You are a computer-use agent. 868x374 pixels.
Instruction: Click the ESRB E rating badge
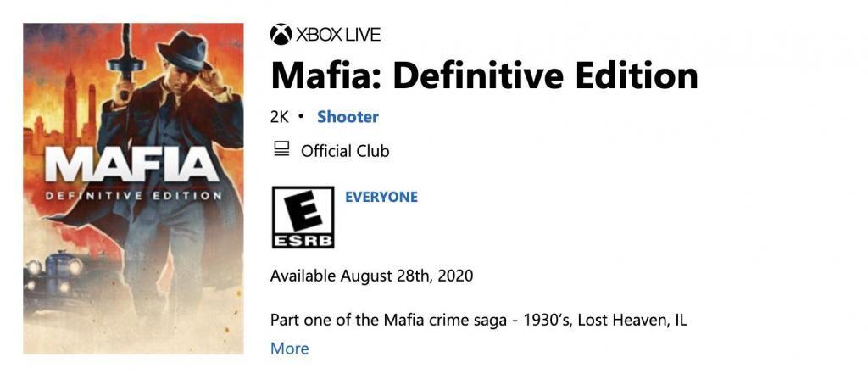[x=303, y=218]
